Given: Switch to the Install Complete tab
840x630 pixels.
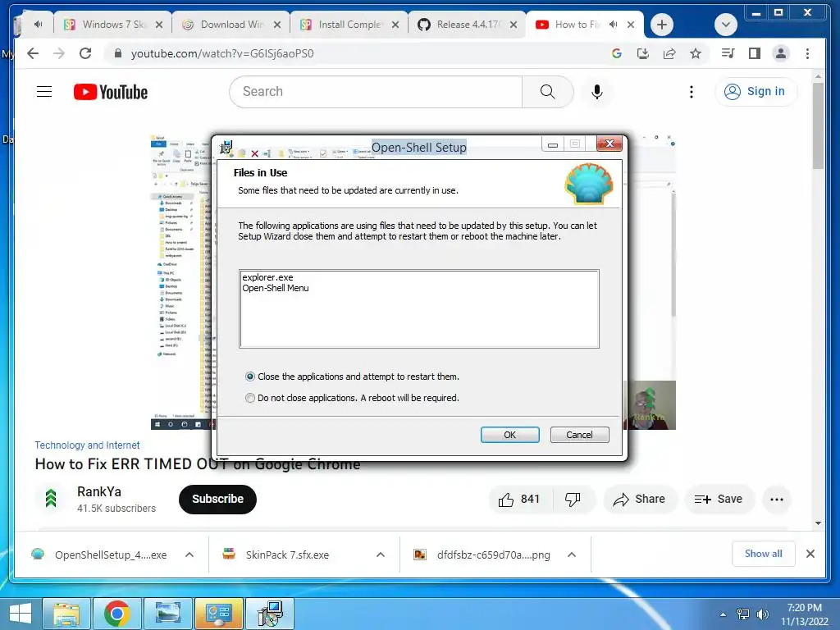Looking at the screenshot, I should pos(348,25).
